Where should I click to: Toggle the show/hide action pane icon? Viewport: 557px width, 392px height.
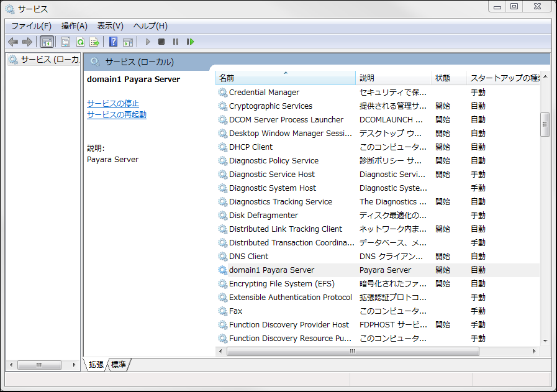[128, 42]
